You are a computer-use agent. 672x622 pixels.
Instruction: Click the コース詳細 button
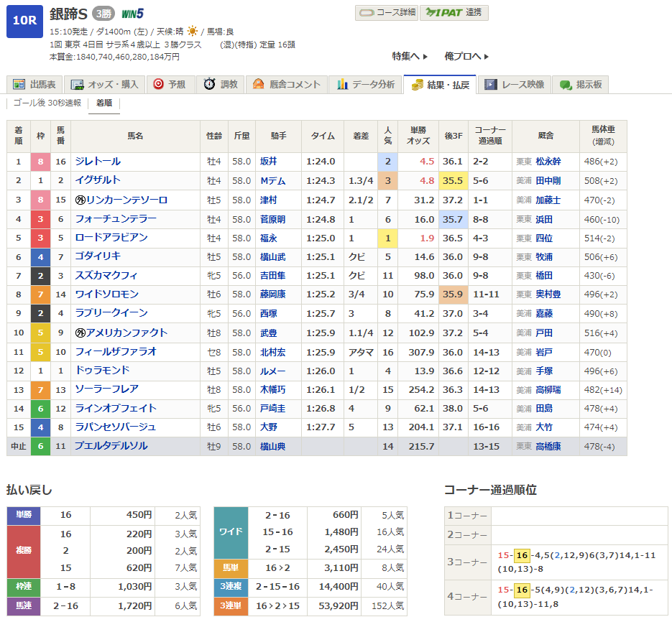385,13
